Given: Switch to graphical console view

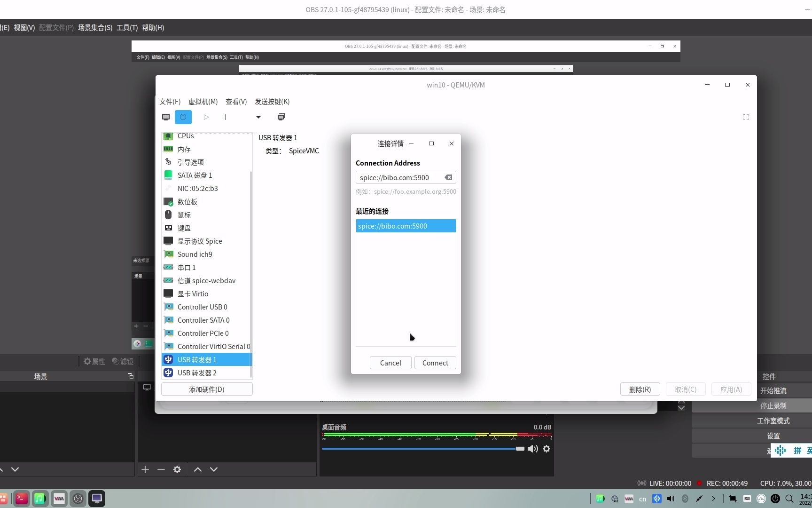Looking at the screenshot, I should click(x=166, y=117).
